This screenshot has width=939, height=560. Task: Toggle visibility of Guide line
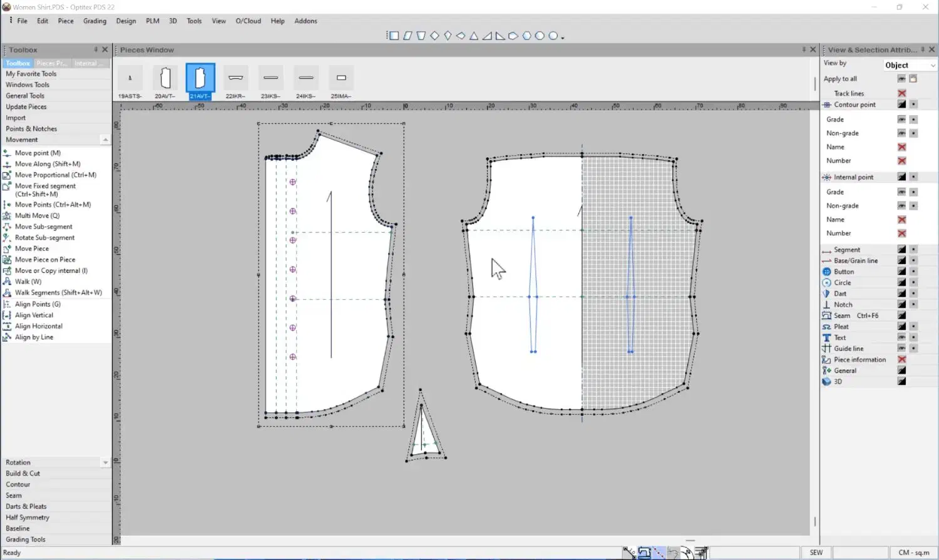901,349
